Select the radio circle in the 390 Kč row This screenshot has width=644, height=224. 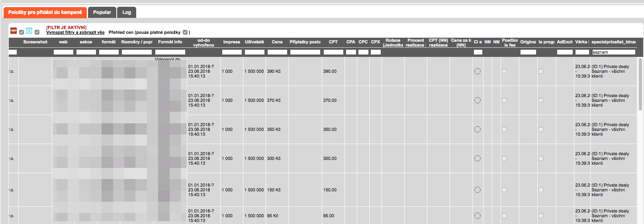pos(478,71)
